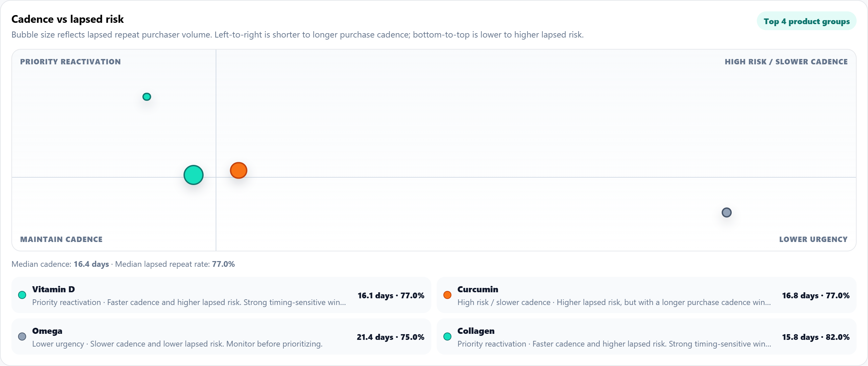Click the High Risk / Slower Cadence label
868x366 pixels.
click(x=786, y=62)
